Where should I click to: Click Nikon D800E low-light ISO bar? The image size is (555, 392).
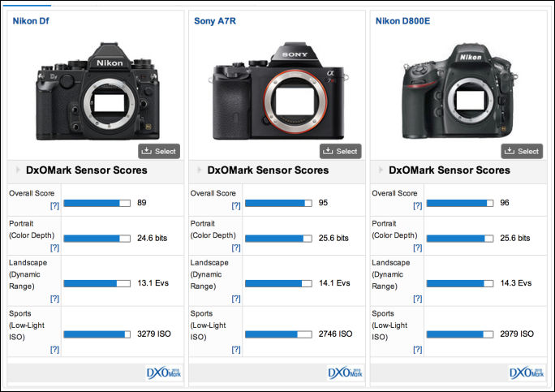[460, 334]
